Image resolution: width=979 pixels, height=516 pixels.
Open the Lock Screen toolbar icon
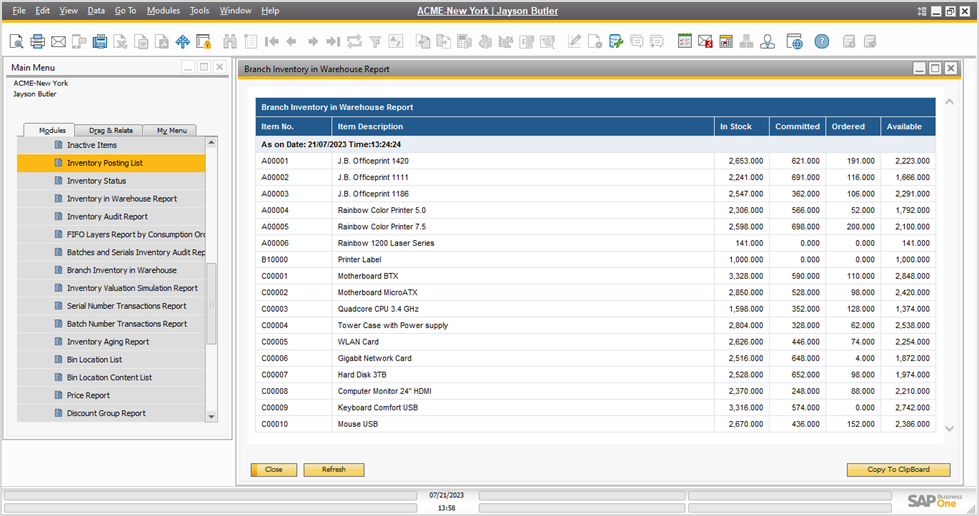(203, 41)
